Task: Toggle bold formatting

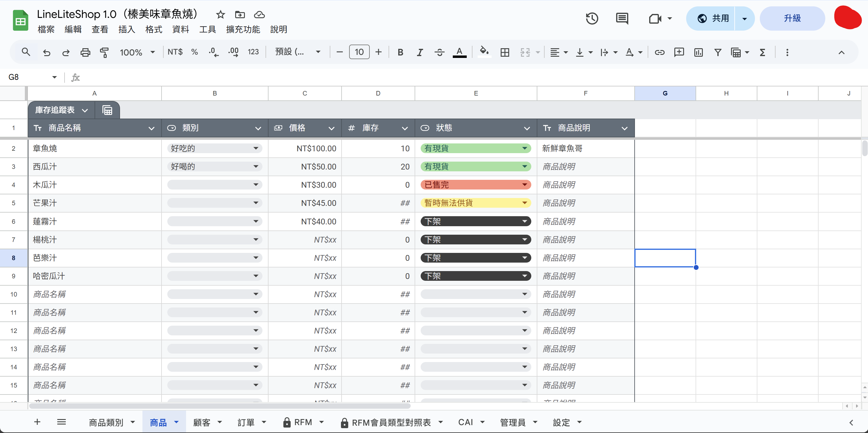Action: 400,52
